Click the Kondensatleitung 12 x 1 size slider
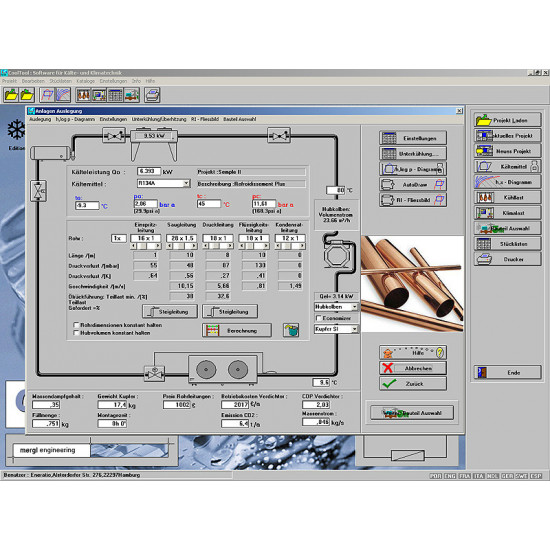 [290, 246]
